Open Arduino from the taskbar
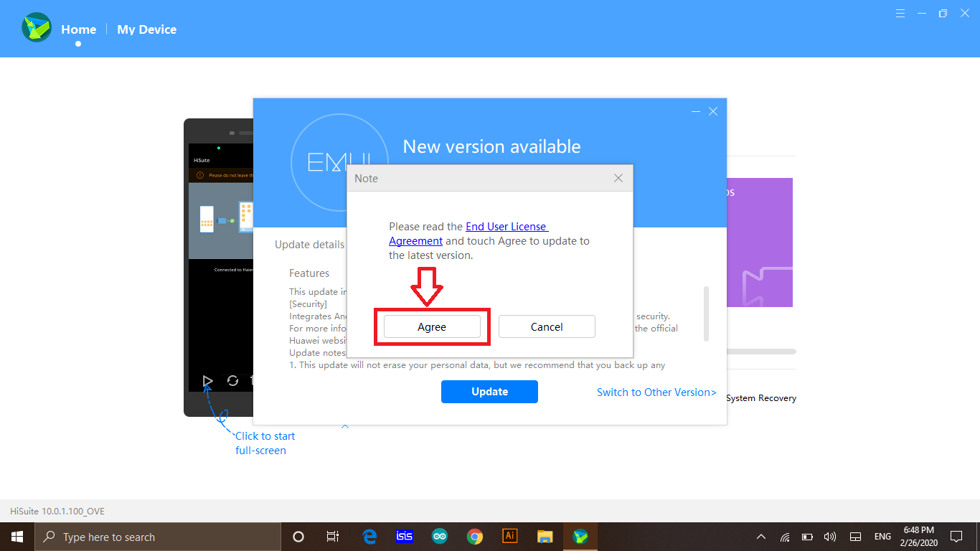The height and width of the screenshot is (551, 980). coord(439,536)
